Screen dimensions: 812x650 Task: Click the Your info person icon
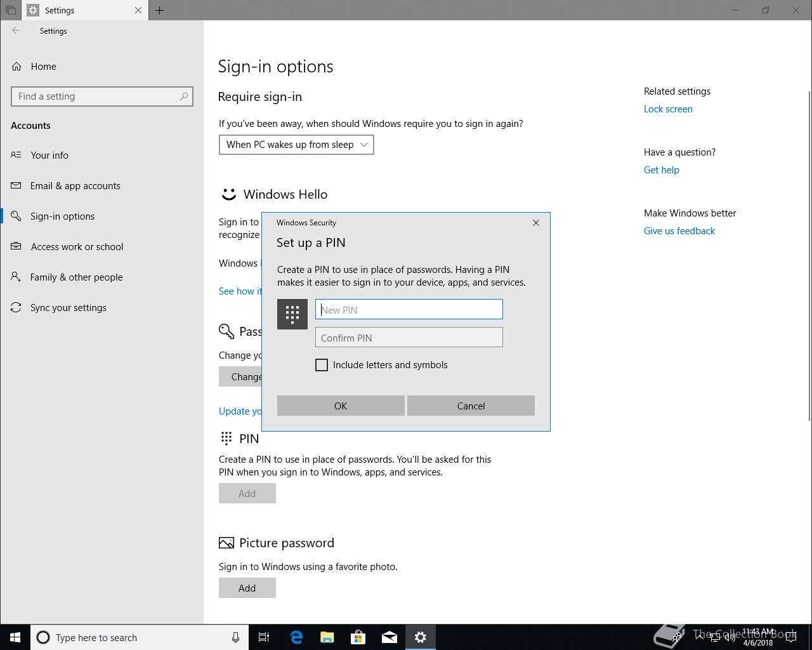(16, 155)
